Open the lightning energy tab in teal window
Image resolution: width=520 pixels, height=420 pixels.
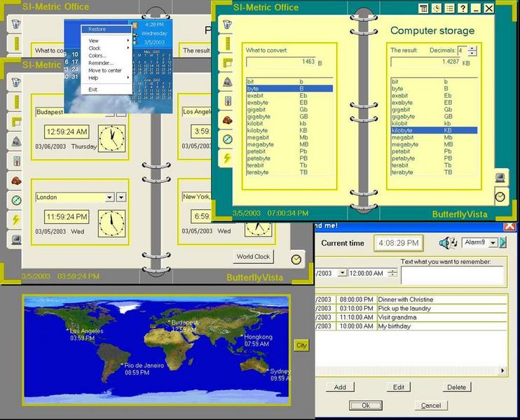(228, 158)
